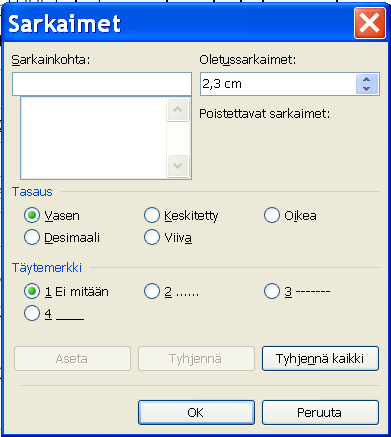Click the Oletussarkaimet value field
This screenshot has width=391, height=437.
click(278, 84)
